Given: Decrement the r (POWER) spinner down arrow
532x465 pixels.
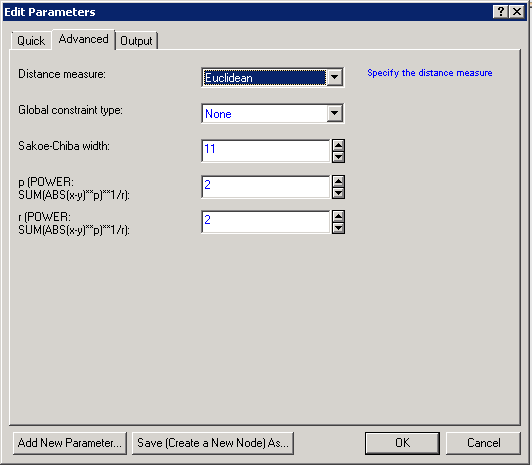Looking at the screenshot, I should coord(338,228).
